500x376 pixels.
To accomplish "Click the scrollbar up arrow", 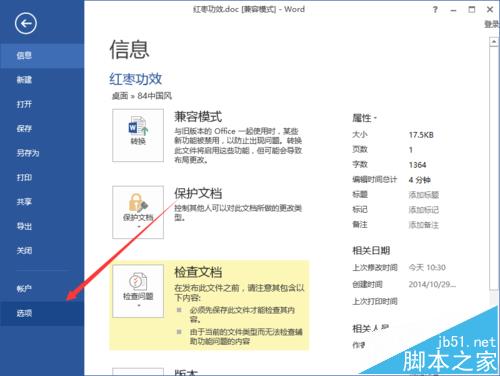I will (x=494, y=42).
